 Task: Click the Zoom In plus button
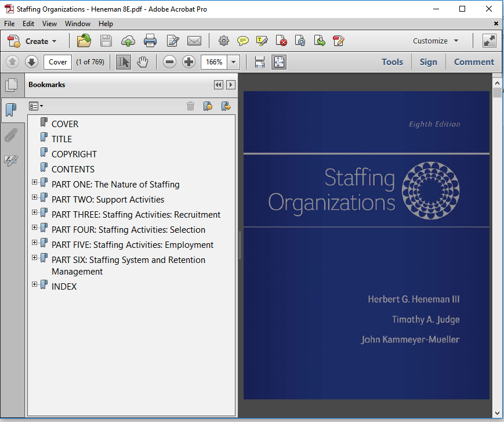(188, 62)
